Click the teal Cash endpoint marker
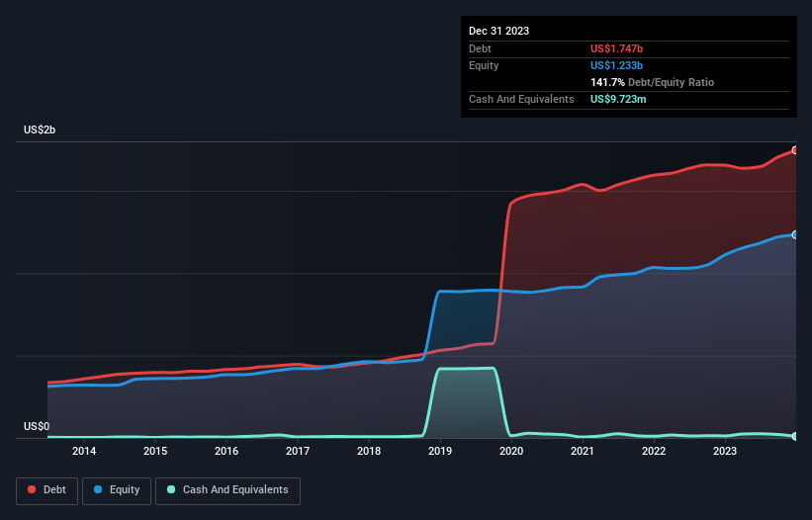The height and width of the screenshot is (520, 812). pos(795,436)
